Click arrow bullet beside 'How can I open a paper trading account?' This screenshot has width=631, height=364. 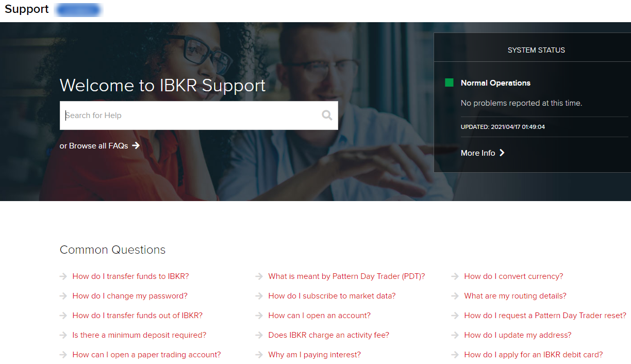pos(63,355)
